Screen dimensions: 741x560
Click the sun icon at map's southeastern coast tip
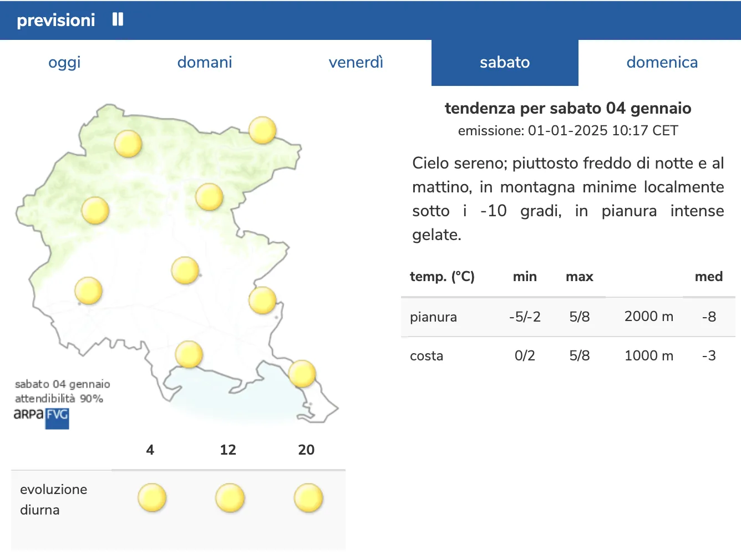point(302,374)
